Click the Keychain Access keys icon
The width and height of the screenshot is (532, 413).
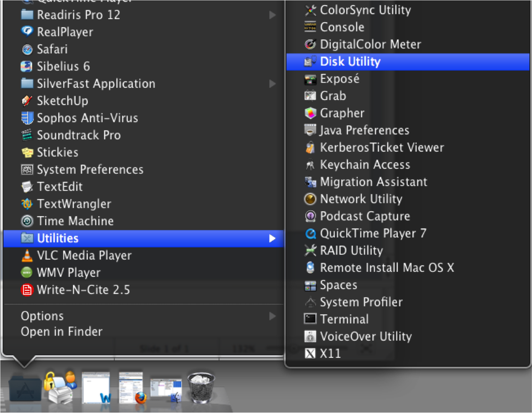[x=310, y=165]
